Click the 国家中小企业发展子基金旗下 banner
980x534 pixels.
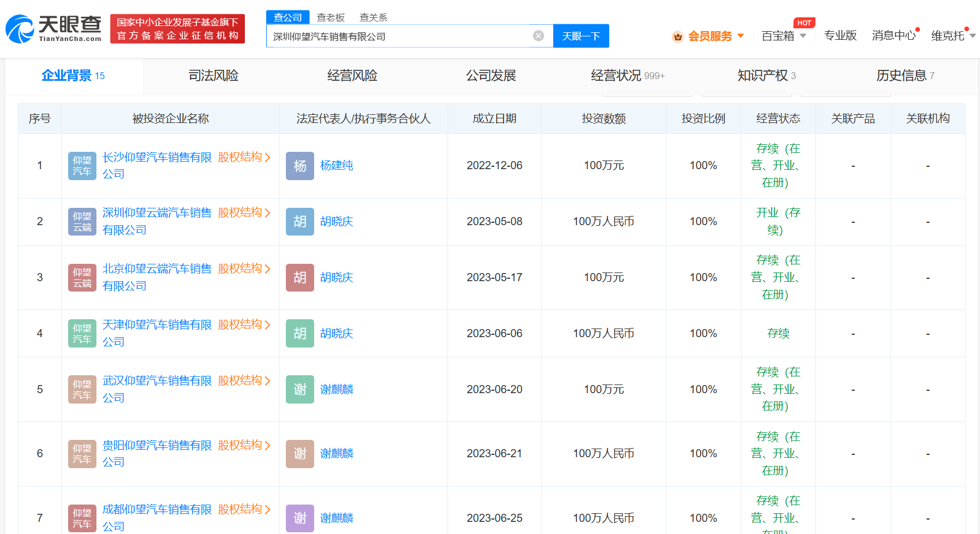coord(177,29)
